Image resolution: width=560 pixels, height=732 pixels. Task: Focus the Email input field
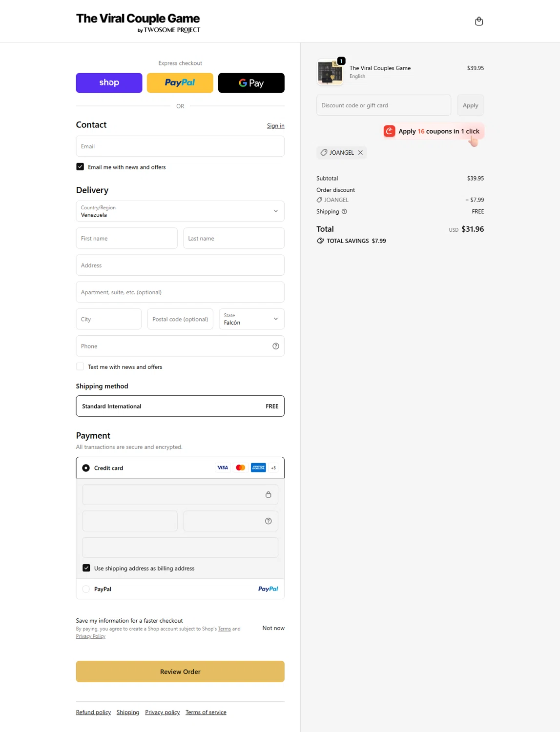point(180,146)
